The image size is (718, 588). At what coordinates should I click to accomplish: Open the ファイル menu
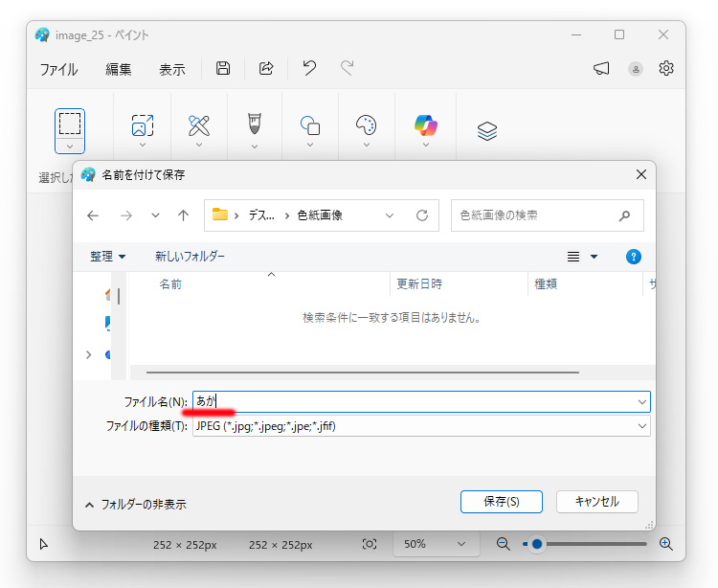point(58,69)
